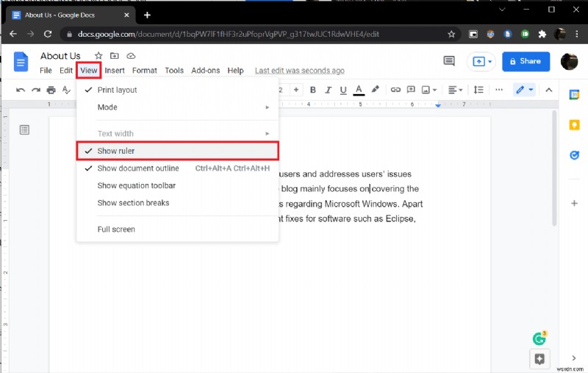Open the text color picker
This screenshot has height=373, width=588.
point(359,90)
